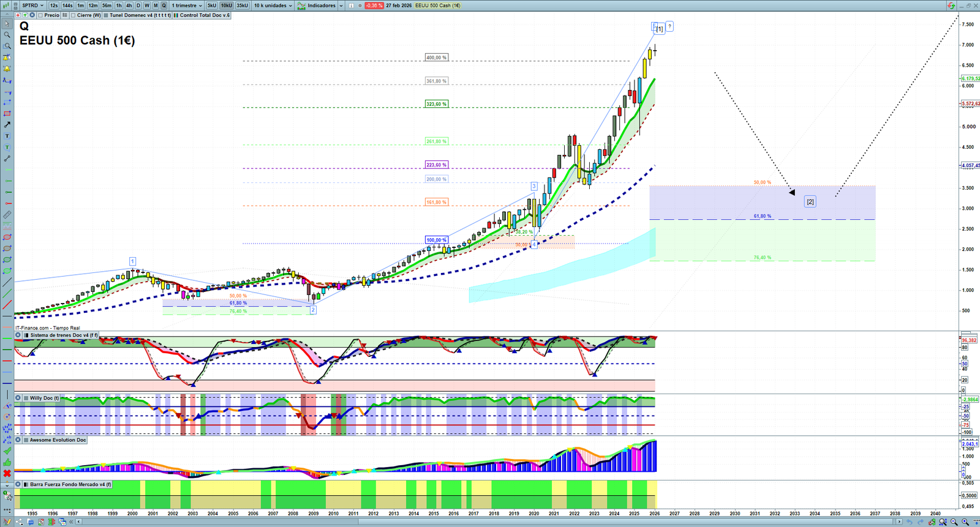This screenshot has height=527, width=980.
Task: Click the question mark label at chart top
Action: pyautogui.click(x=669, y=26)
